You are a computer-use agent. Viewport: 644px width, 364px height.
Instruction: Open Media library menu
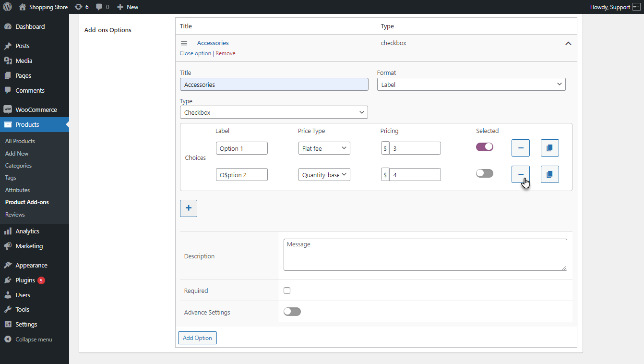(x=35, y=61)
